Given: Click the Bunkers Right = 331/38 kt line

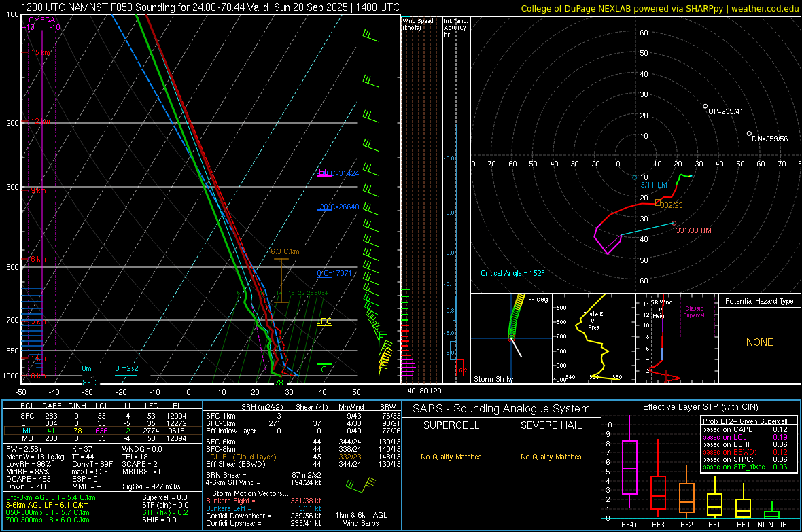Looking at the screenshot, I should coord(264,501).
